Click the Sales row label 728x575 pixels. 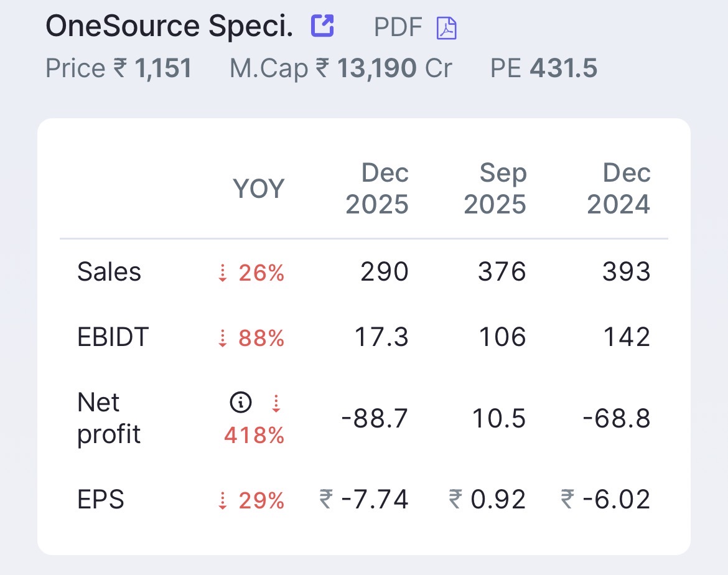[x=109, y=273]
